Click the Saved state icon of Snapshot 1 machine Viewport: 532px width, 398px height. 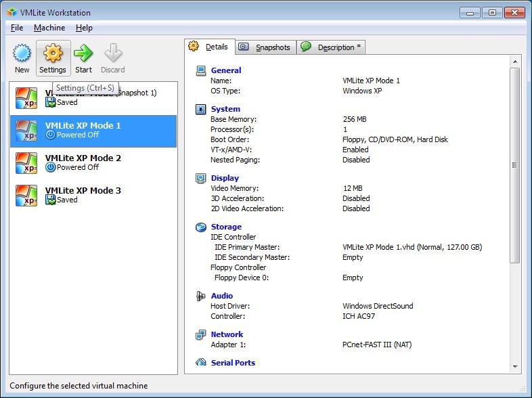[51, 102]
